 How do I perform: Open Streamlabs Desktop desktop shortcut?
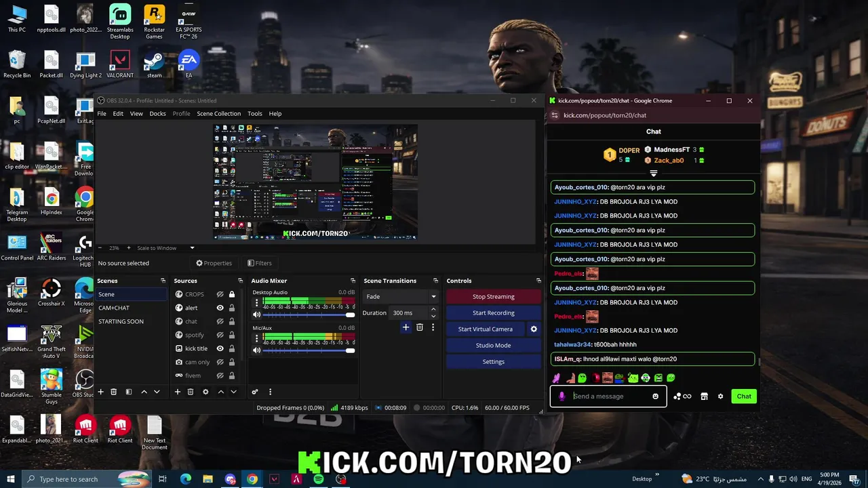point(120,22)
